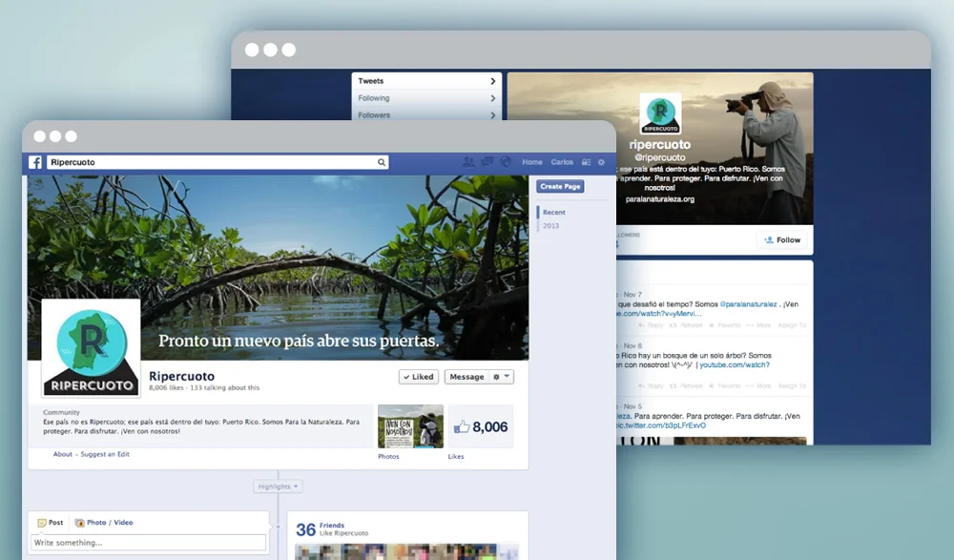Open paralanaturaleza.org link on Twitter profile
Screen dimensions: 954x560
(x=659, y=199)
